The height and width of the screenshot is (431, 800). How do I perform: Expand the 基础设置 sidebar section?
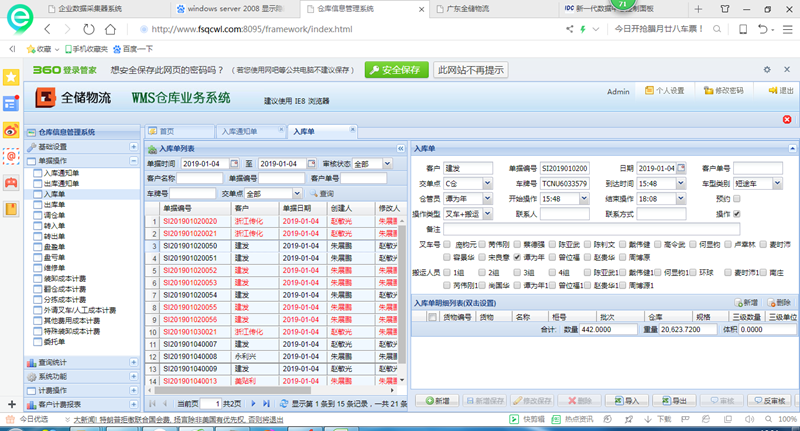point(133,146)
